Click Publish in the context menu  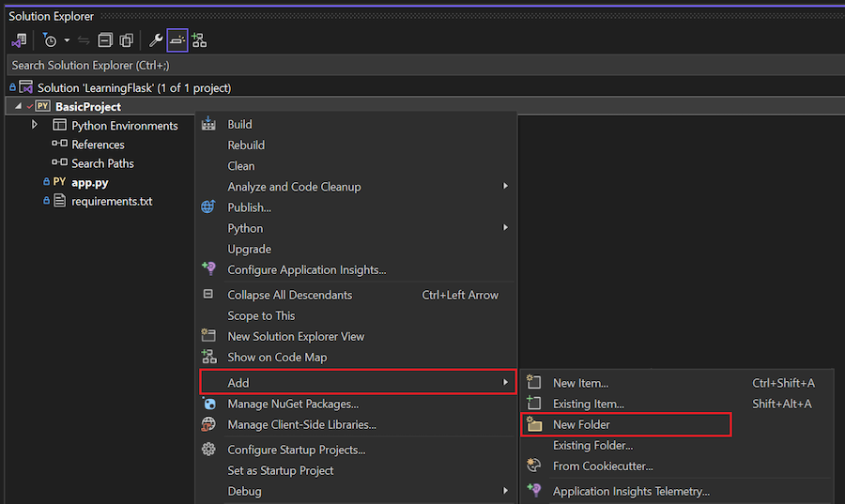(x=249, y=207)
